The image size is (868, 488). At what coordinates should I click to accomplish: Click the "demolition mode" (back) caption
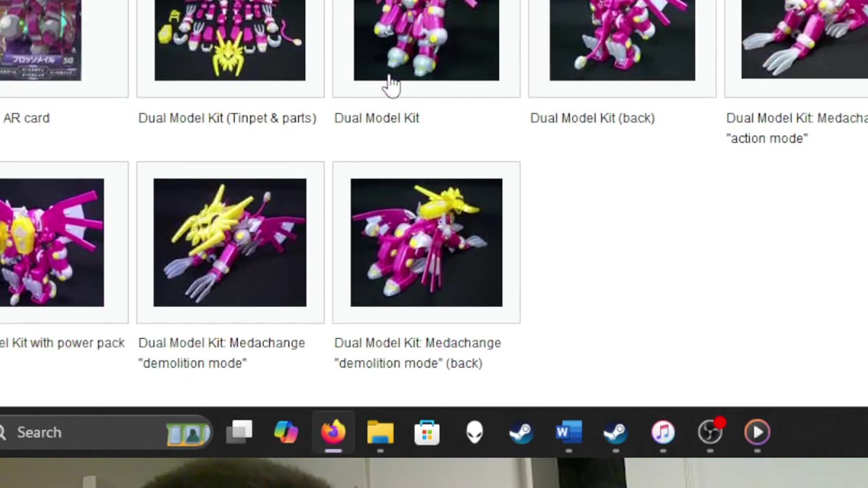click(418, 353)
